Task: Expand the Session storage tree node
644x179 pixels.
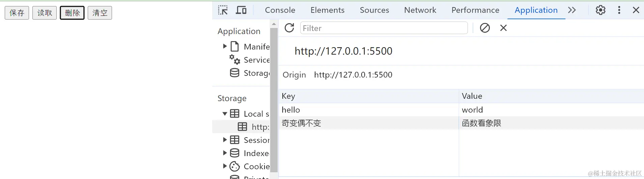Action: point(225,140)
